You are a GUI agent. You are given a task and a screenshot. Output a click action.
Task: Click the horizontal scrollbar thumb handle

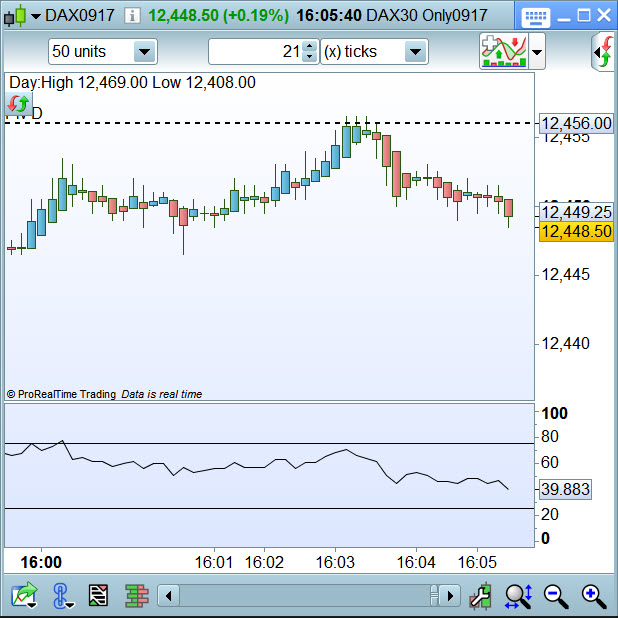tap(434, 596)
